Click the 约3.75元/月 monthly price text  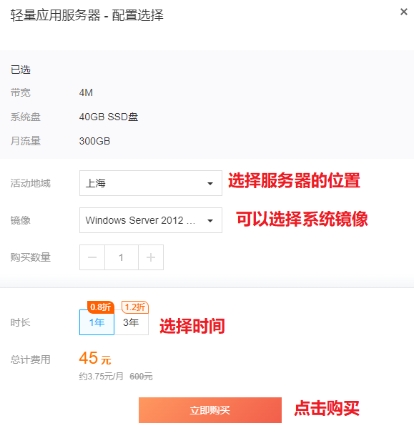(101, 376)
